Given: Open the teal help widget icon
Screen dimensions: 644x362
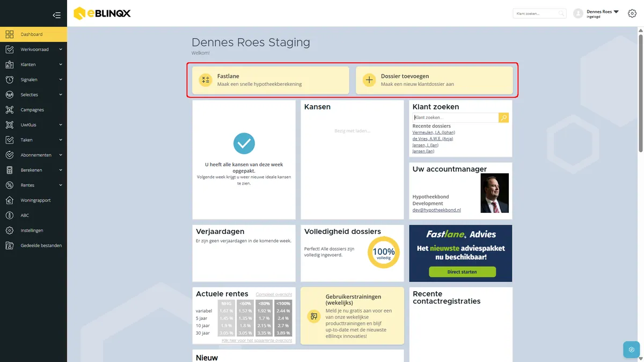Looking at the screenshot, I should 632,350.
